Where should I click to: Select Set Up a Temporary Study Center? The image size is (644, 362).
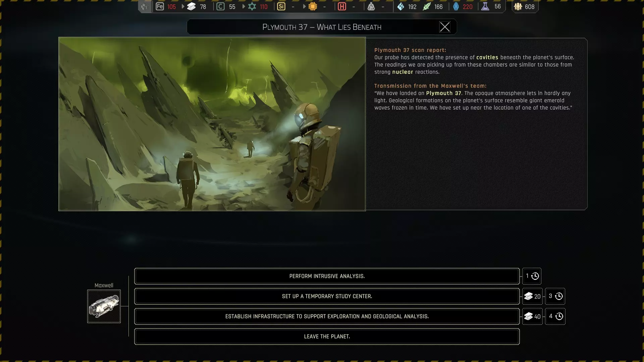click(x=327, y=296)
